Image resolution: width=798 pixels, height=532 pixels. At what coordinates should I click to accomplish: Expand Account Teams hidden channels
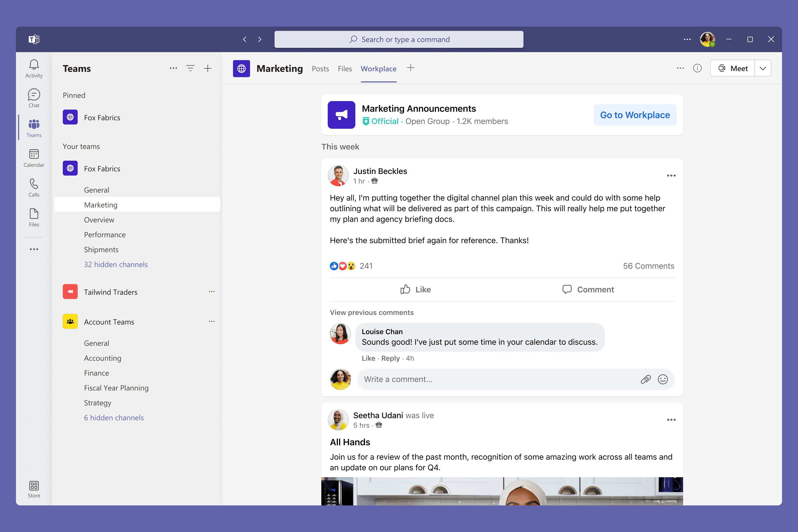click(x=114, y=417)
